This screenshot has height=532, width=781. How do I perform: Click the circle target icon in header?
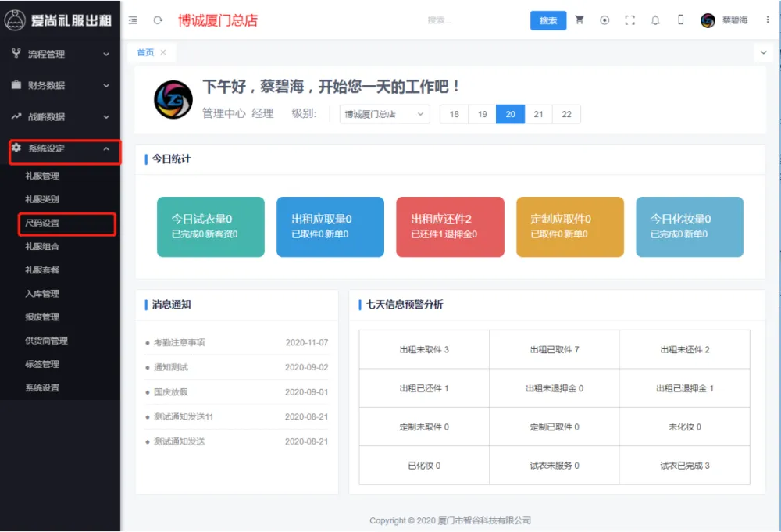click(x=604, y=20)
